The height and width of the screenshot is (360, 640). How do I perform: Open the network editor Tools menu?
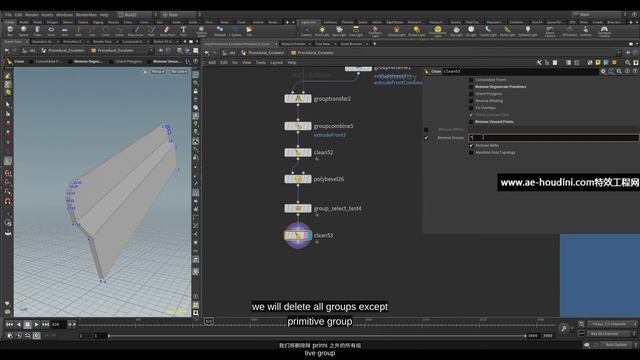click(260, 62)
